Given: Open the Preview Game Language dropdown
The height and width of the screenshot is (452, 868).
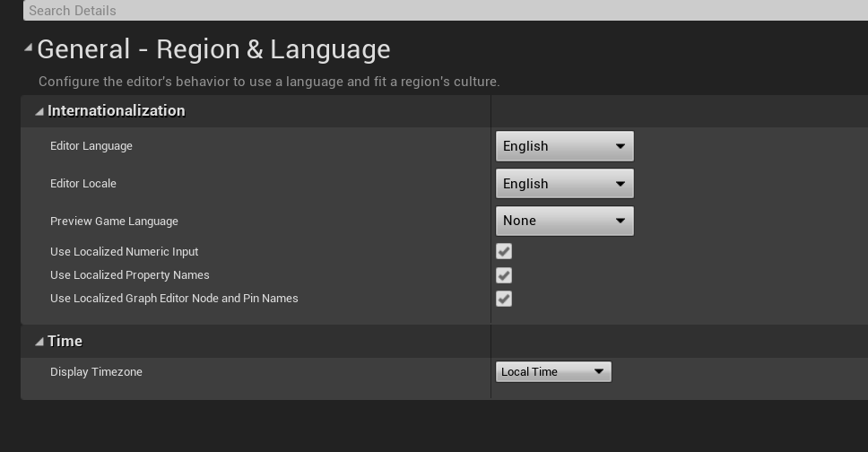Looking at the screenshot, I should tap(565, 221).
